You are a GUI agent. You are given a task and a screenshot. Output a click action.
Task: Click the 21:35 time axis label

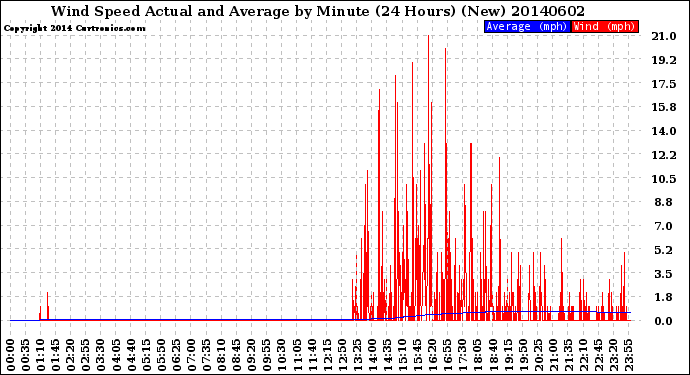point(569,355)
